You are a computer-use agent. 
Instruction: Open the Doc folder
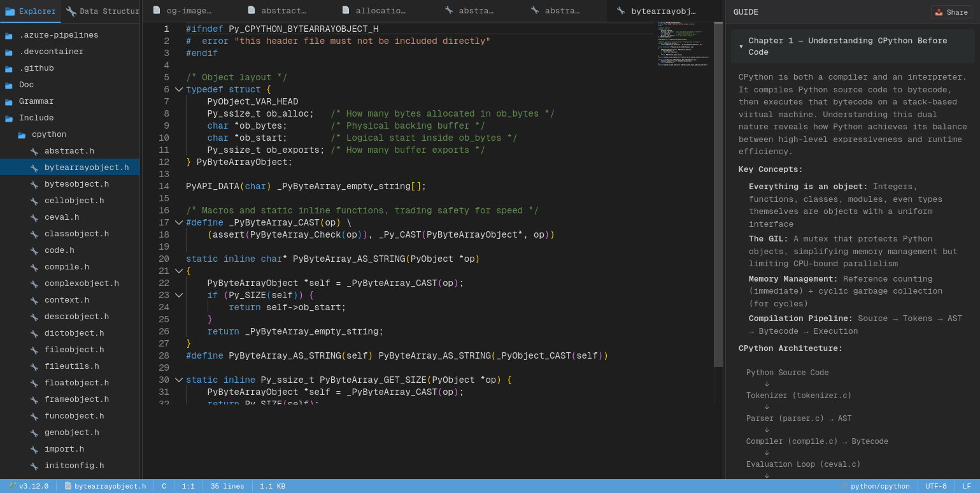pos(26,85)
